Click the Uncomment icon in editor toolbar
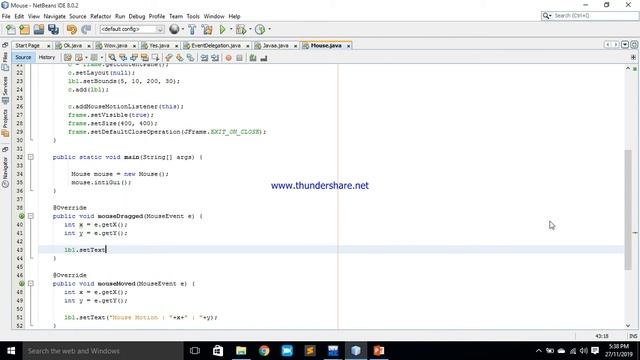Screen dimensions: 640x360 (264, 58)
